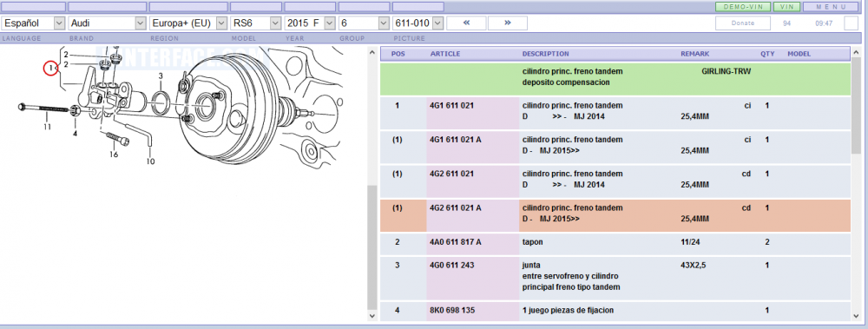
Task: Click the GIRLING-TRW remark in green row
Action: coord(726,72)
